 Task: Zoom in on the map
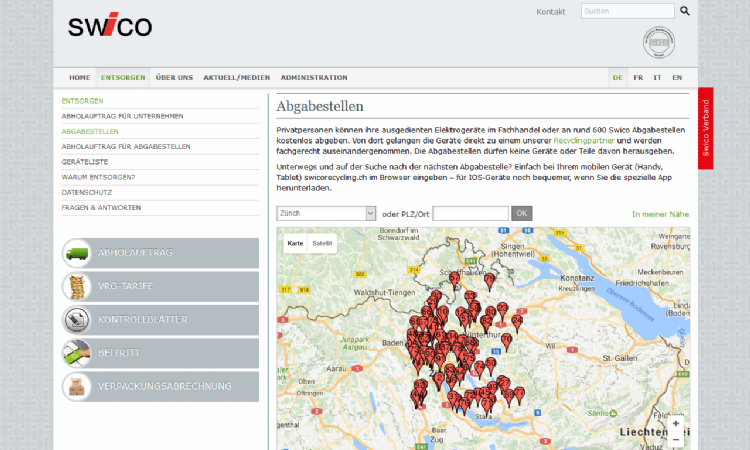coord(676,423)
